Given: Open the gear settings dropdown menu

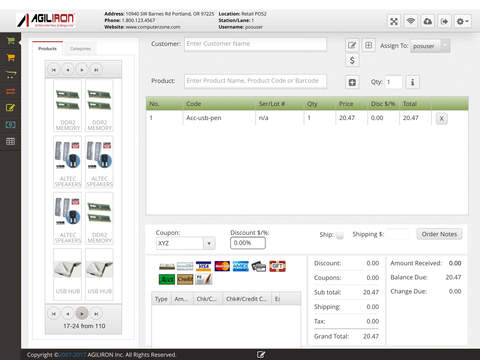Looking at the screenshot, I should click(x=462, y=22).
